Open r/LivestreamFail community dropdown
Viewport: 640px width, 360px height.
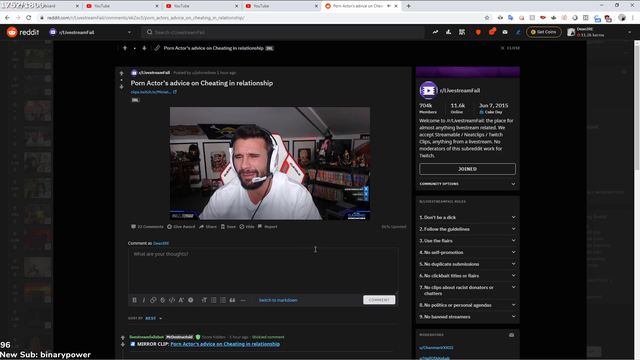click(90, 32)
